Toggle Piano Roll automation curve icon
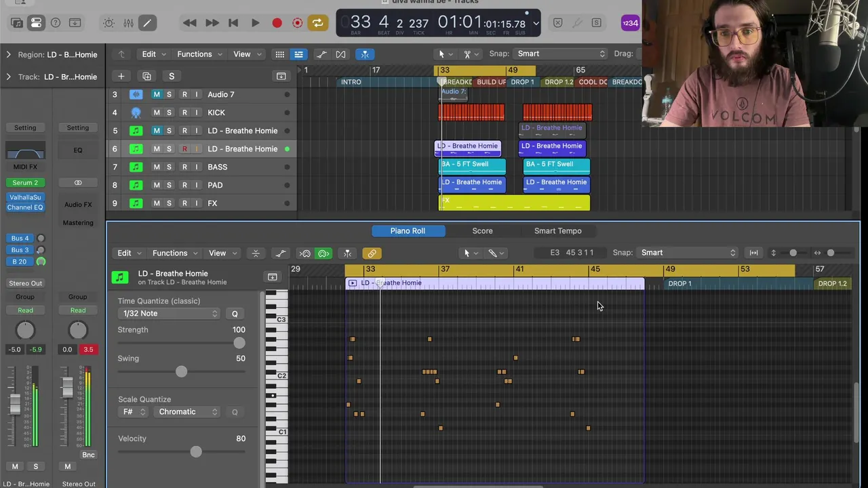Image resolution: width=868 pixels, height=488 pixels. [280, 253]
